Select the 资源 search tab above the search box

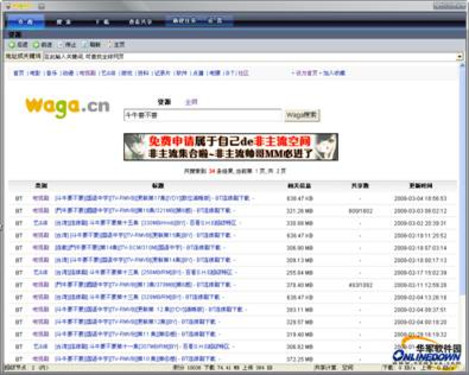pyautogui.click(x=164, y=102)
